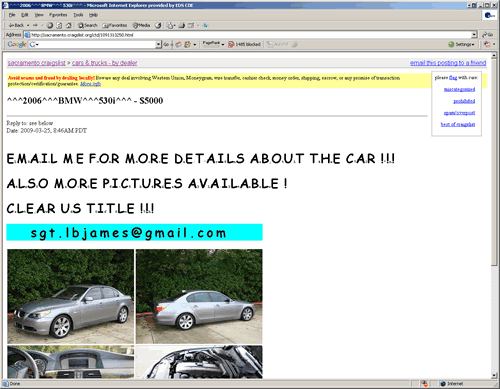Open the Media toolbar button

tap(141, 25)
